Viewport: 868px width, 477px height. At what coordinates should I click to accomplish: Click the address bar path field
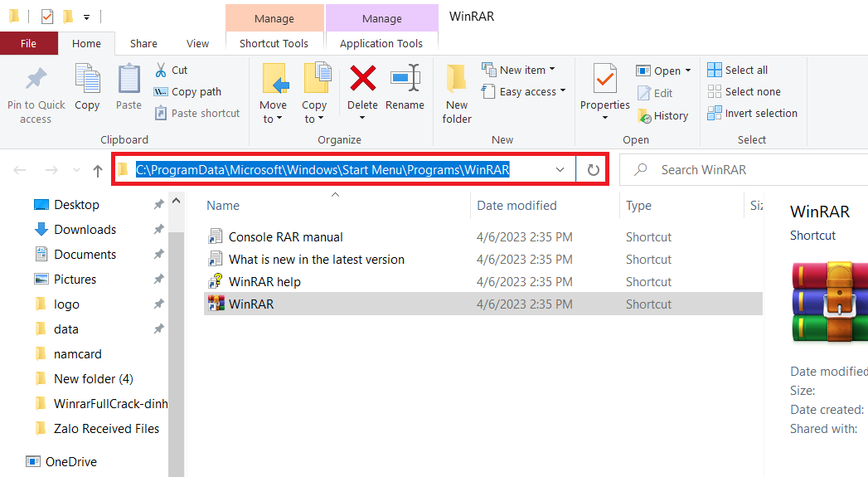(322, 169)
